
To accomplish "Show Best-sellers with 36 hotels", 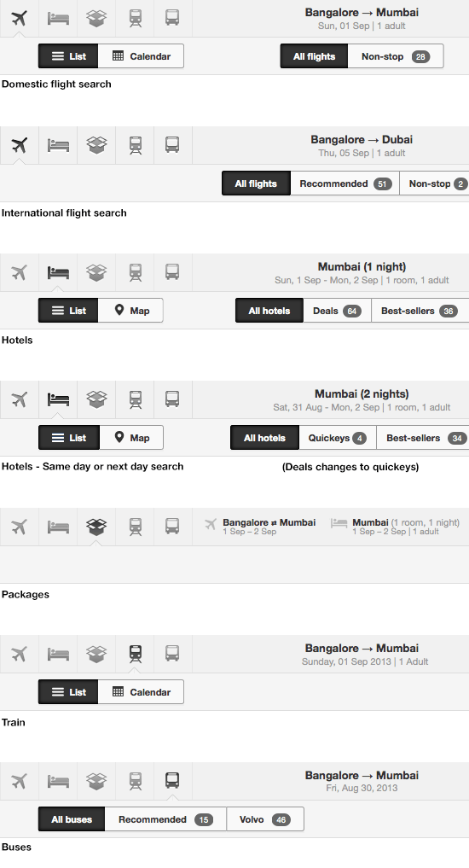I will pyautogui.click(x=420, y=311).
